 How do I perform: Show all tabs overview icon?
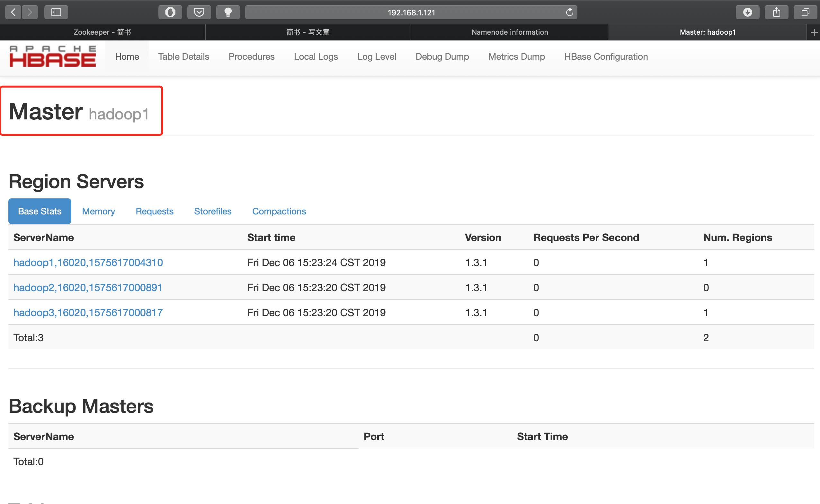805,12
